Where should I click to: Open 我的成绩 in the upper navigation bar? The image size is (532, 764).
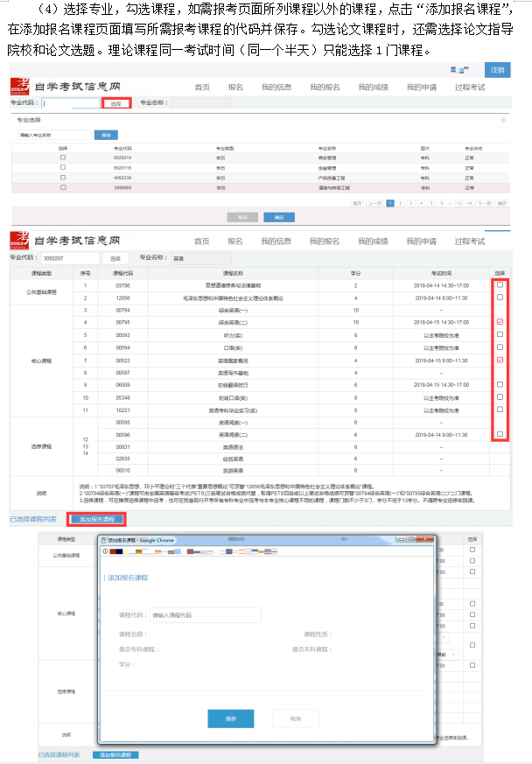374,88
